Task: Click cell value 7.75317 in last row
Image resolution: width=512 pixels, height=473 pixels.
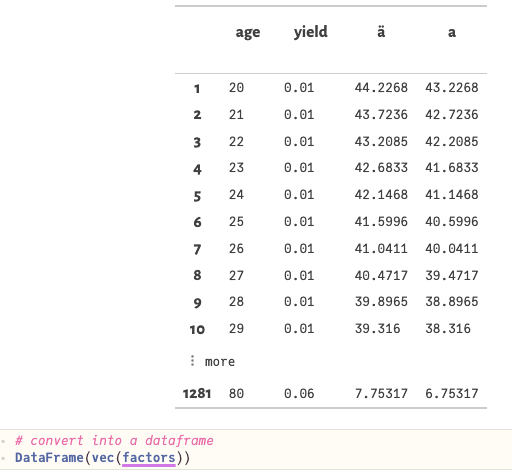Action: [x=381, y=394]
